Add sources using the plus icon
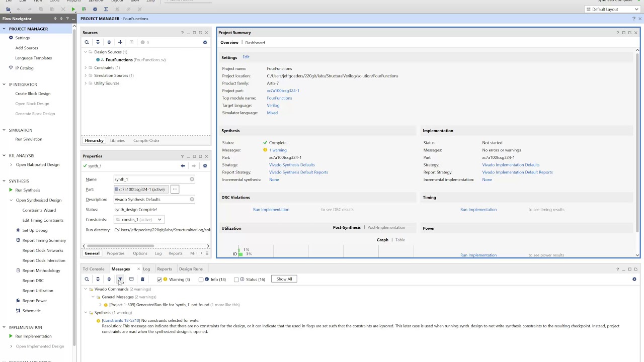The image size is (644, 362). tap(120, 42)
